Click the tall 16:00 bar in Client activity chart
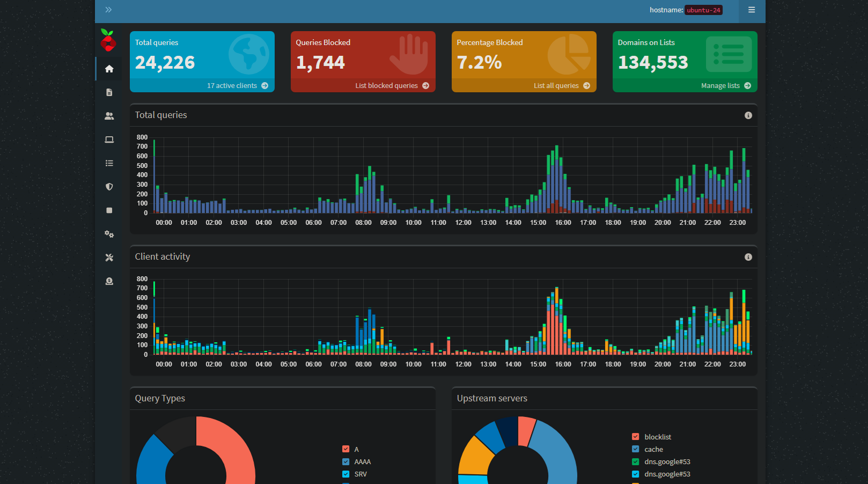Image resolution: width=868 pixels, height=484 pixels. pos(556,321)
